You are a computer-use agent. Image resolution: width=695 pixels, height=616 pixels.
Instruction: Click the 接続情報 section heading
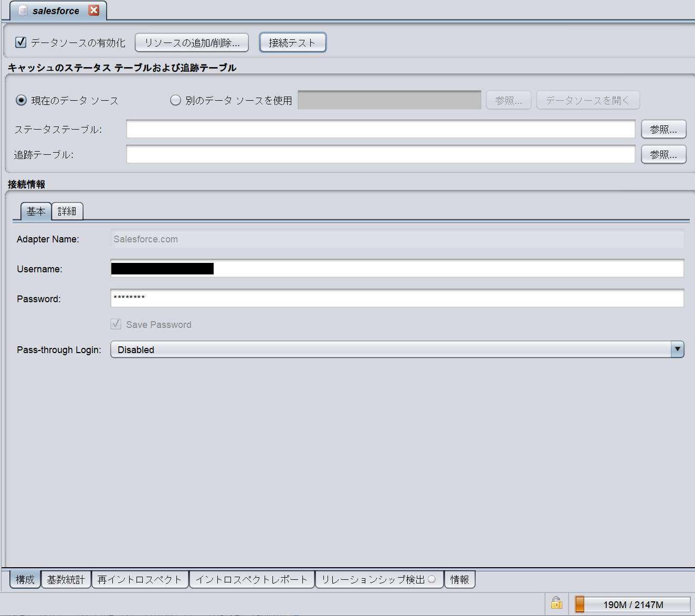coord(26,184)
